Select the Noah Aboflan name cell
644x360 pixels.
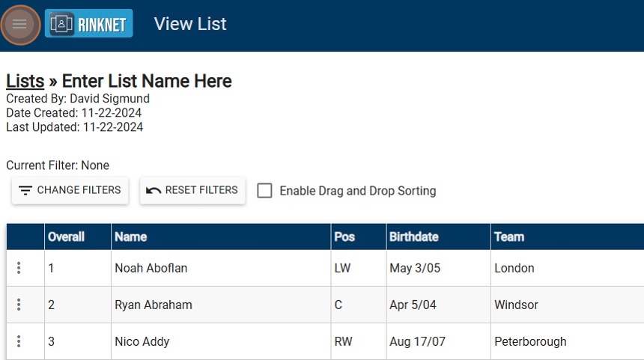tap(151, 268)
